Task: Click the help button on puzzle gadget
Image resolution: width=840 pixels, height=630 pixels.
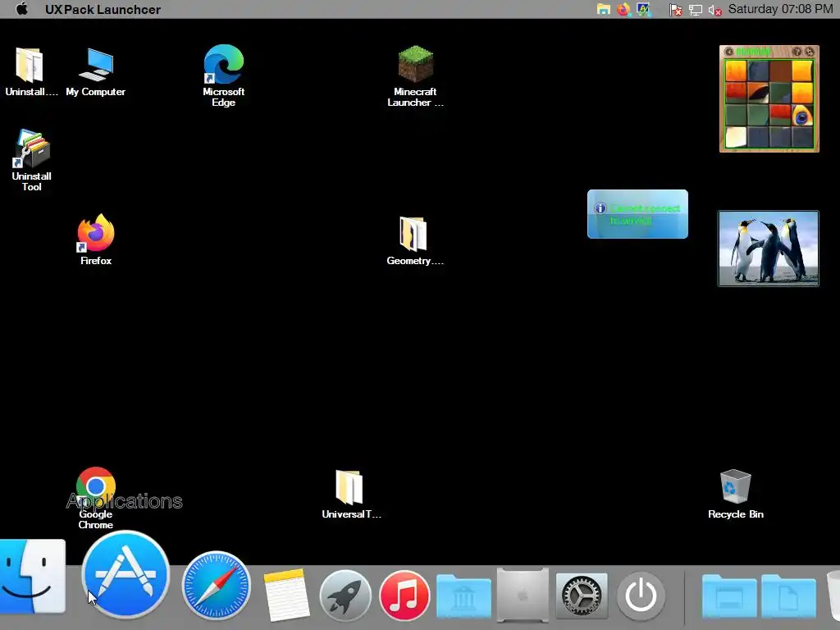Action: (x=797, y=52)
